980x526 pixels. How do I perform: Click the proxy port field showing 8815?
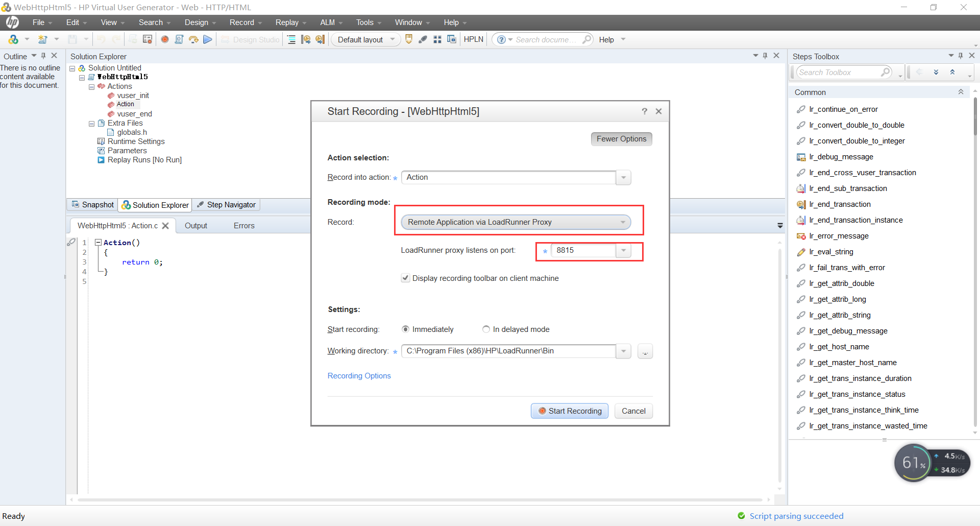[x=582, y=250]
